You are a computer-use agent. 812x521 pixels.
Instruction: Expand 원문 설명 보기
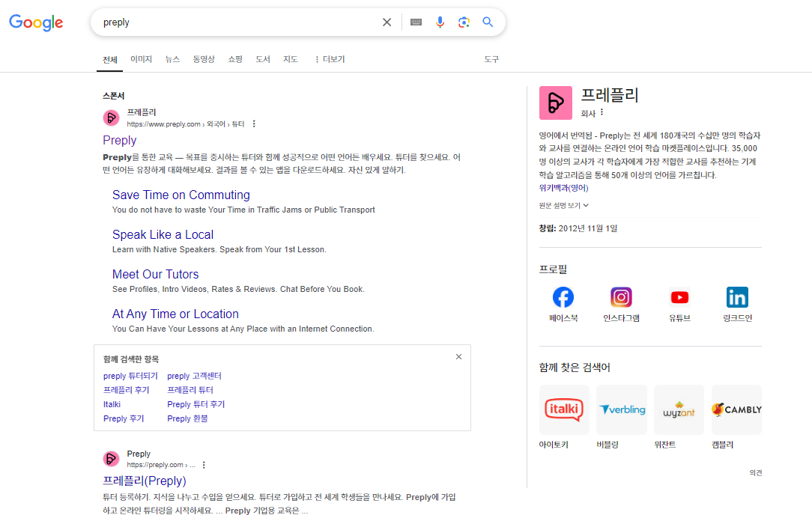(563, 205)
